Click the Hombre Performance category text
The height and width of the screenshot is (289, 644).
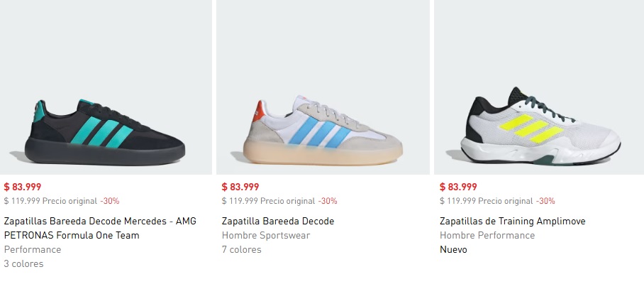click(x=487, y=236)
